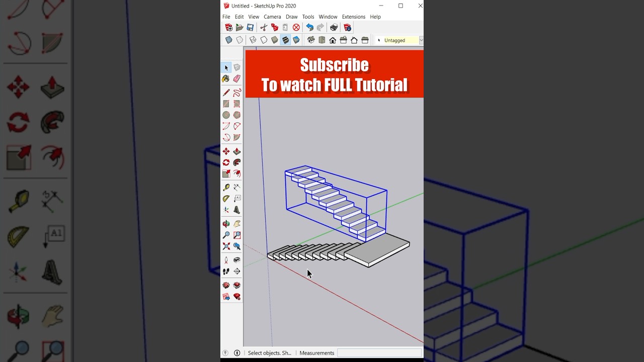This screenshot has height=362, width=644.
Task: Select the Zoom magnifier tool
Action: [226, 235]
